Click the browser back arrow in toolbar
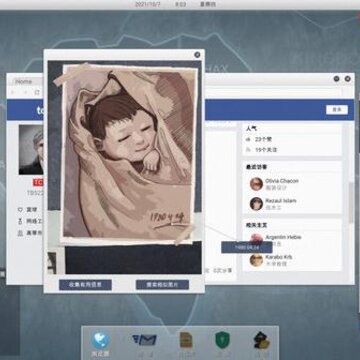 13,92
